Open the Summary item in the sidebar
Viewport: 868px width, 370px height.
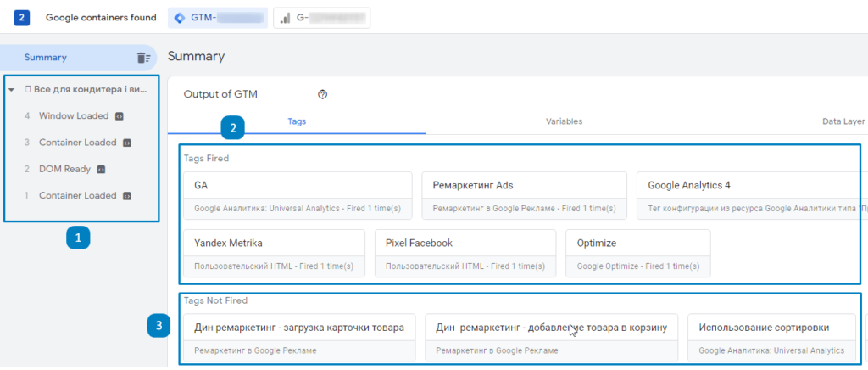tap(79, 58)
